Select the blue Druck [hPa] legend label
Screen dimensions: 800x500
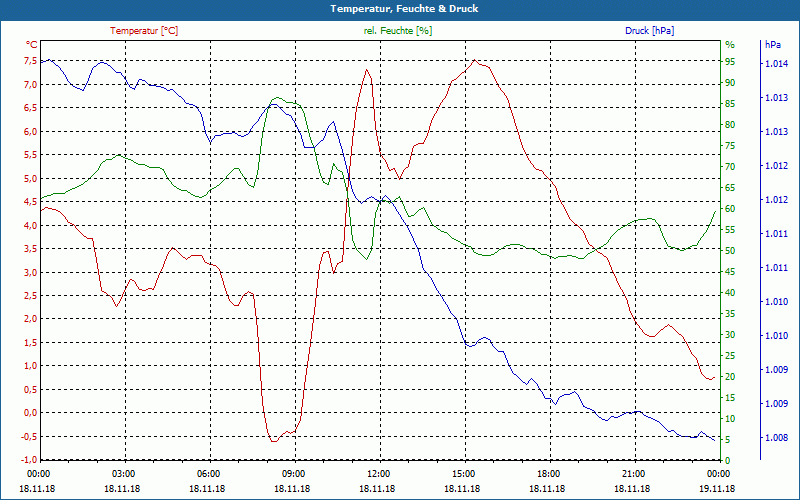click(649, 31)
